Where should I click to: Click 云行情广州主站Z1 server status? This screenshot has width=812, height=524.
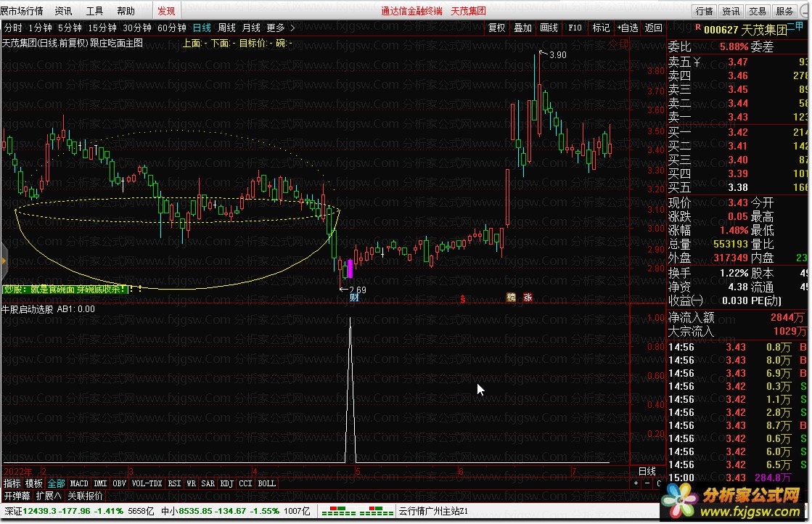click(433, 512)
